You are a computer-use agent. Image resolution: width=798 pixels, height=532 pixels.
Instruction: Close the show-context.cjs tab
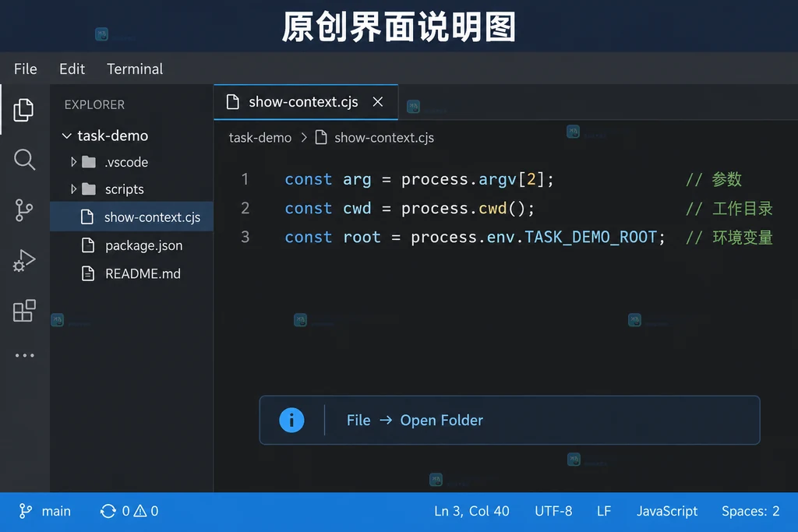pos(378,102)
